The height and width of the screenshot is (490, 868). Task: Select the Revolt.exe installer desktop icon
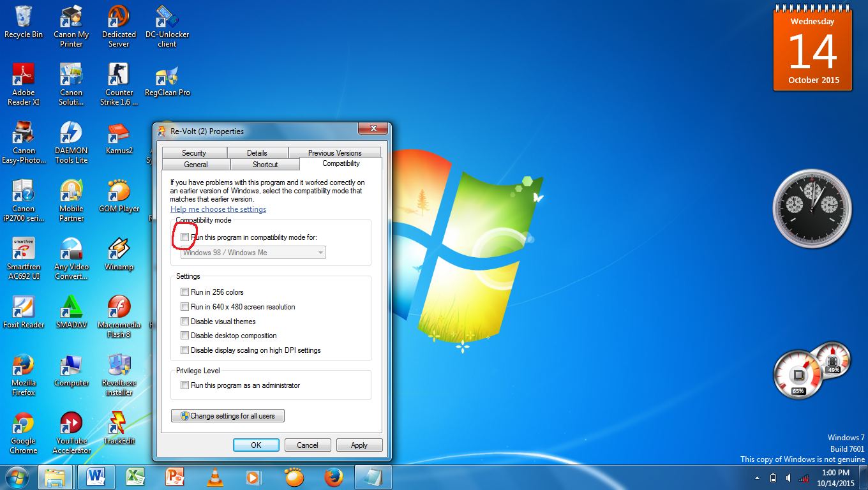[x=119, y=375]
